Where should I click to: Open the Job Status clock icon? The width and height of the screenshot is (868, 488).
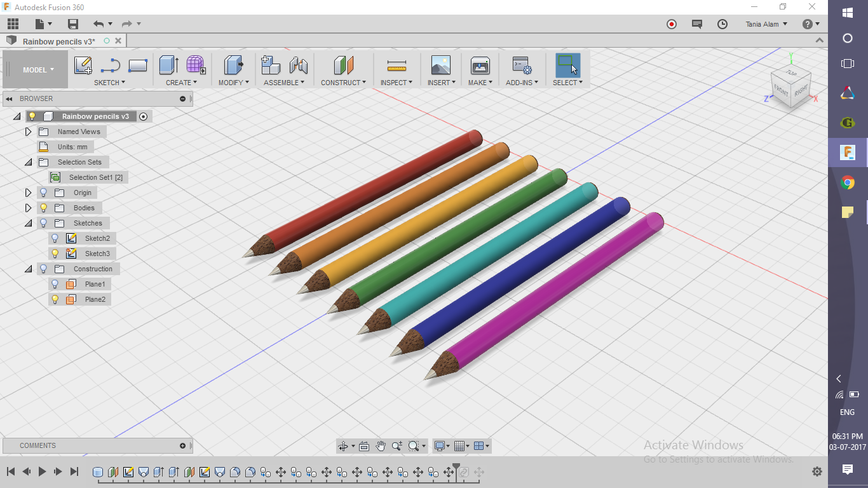[722, 24]
